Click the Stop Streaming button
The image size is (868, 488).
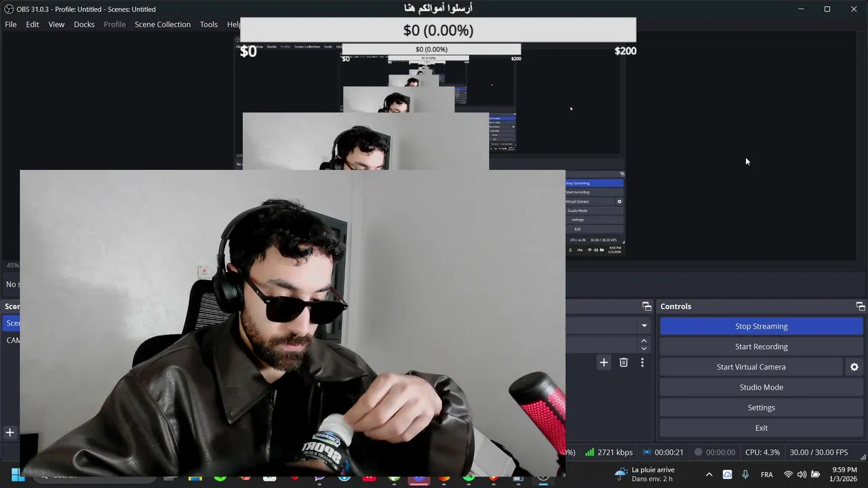click(x=761, y=326)
